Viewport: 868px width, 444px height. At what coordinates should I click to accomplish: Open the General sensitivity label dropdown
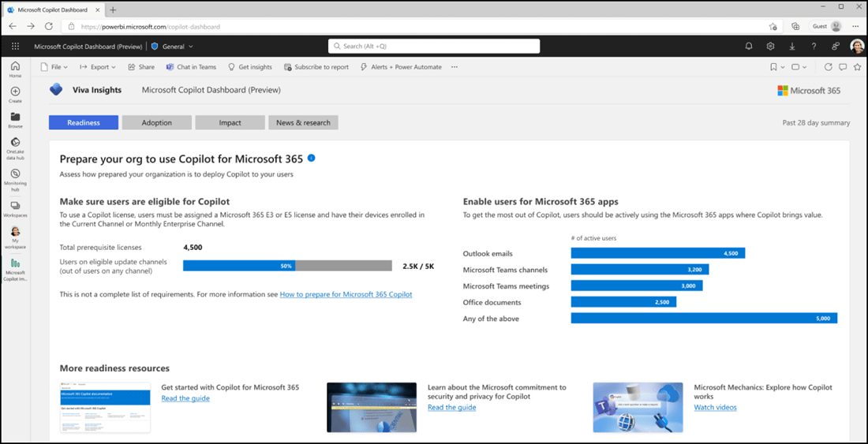click(x=173, y=47)
